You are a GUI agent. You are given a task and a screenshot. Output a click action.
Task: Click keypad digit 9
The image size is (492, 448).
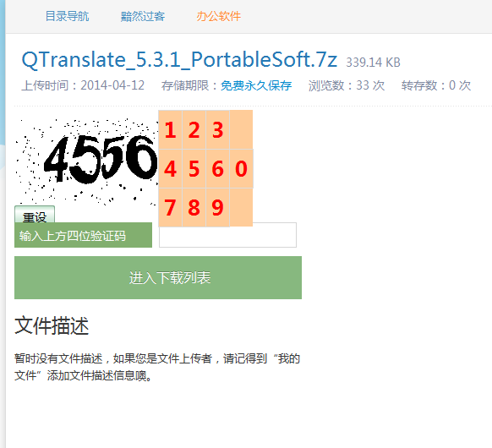pos(218,207)
